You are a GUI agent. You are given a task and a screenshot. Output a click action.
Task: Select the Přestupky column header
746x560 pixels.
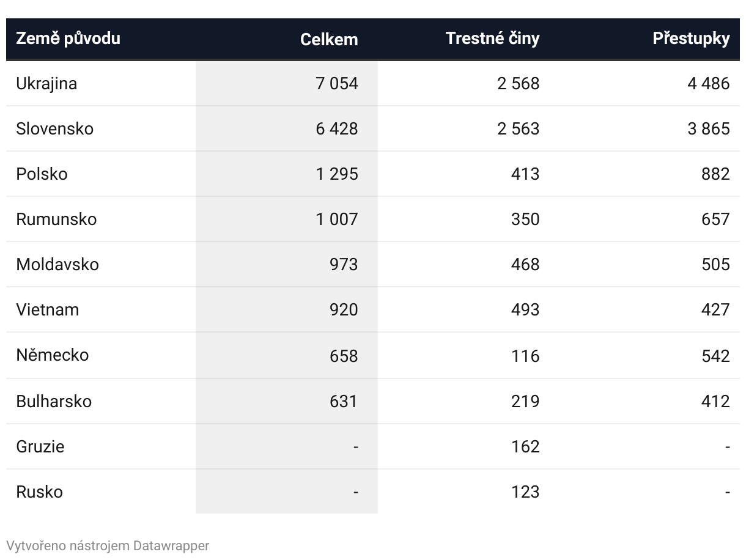pos(691,39)
